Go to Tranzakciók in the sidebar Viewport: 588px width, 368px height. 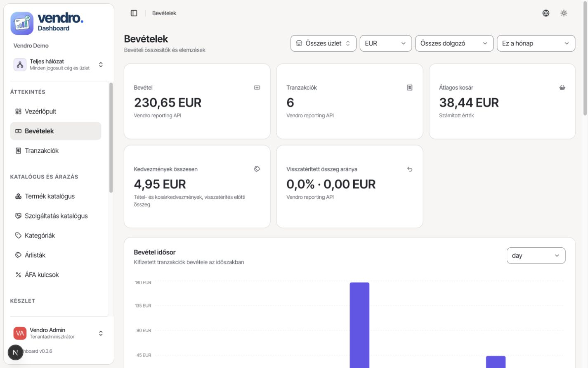[56, 151]
